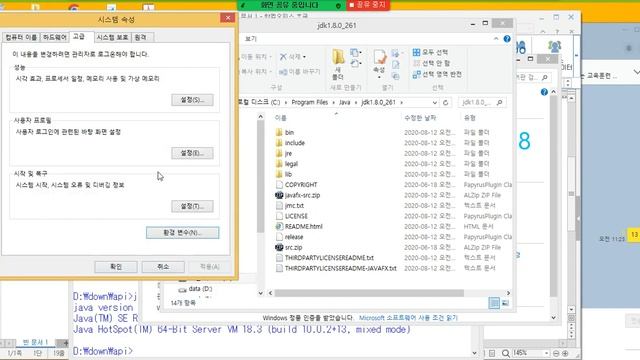Click magnifier icon beside 145% zoom
Screen dimensions: 640x360
pos(506,353)
